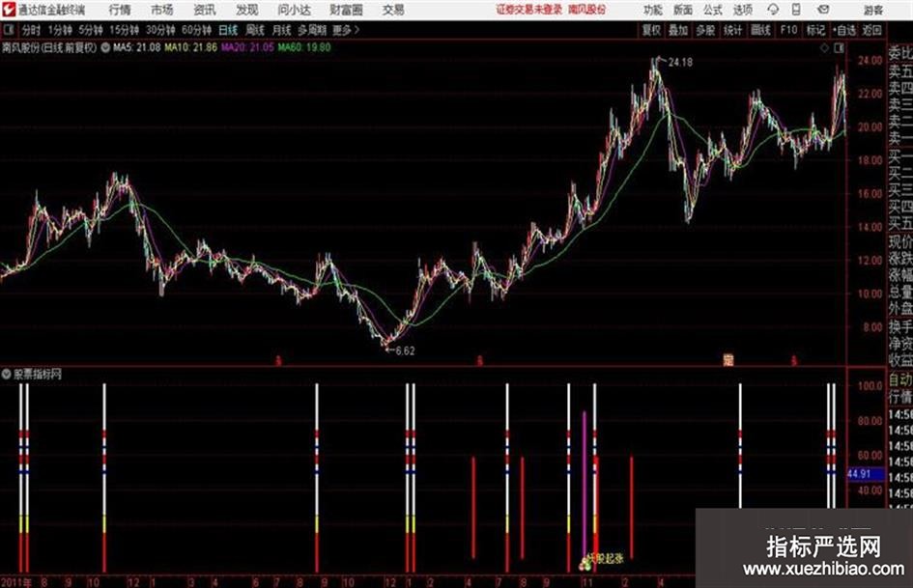Click the 游客 user account button
This screenshot has width=913, height=588.
[872, 10]
